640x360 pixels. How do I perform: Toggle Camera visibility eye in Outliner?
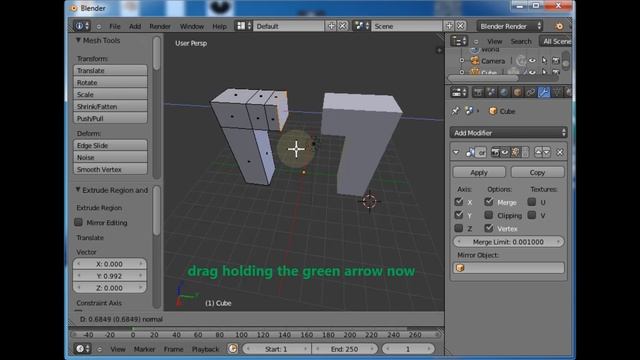click(x=532, y=60)
